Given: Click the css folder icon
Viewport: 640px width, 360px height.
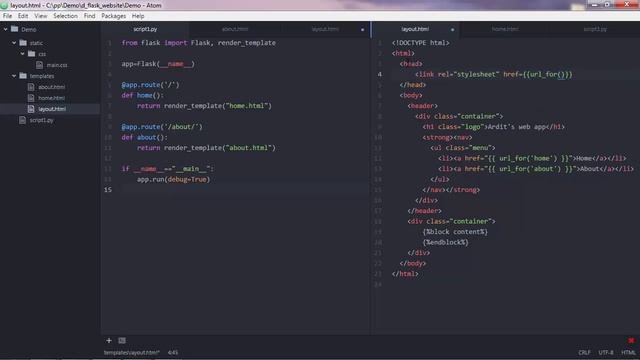Looking at the screenshot, I should click(31, 54).
